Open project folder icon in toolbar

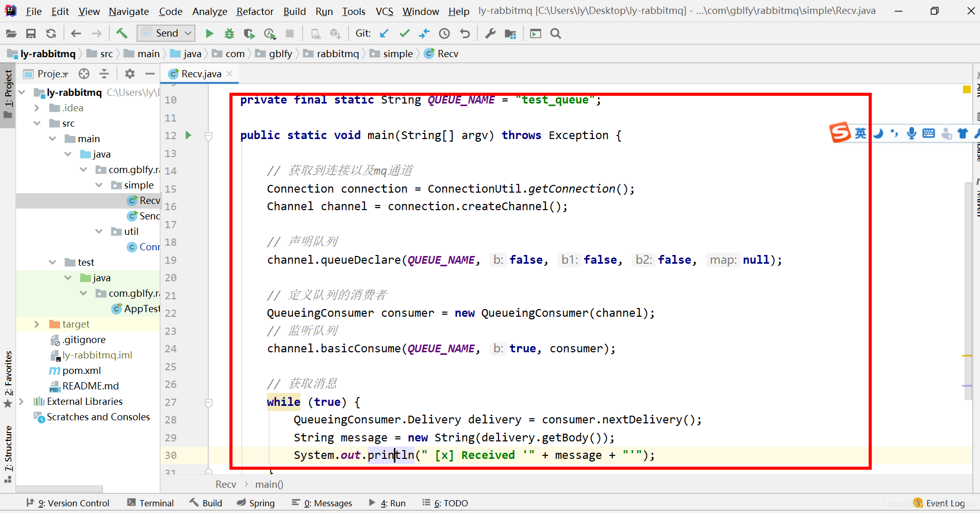(x=11, y=33)
